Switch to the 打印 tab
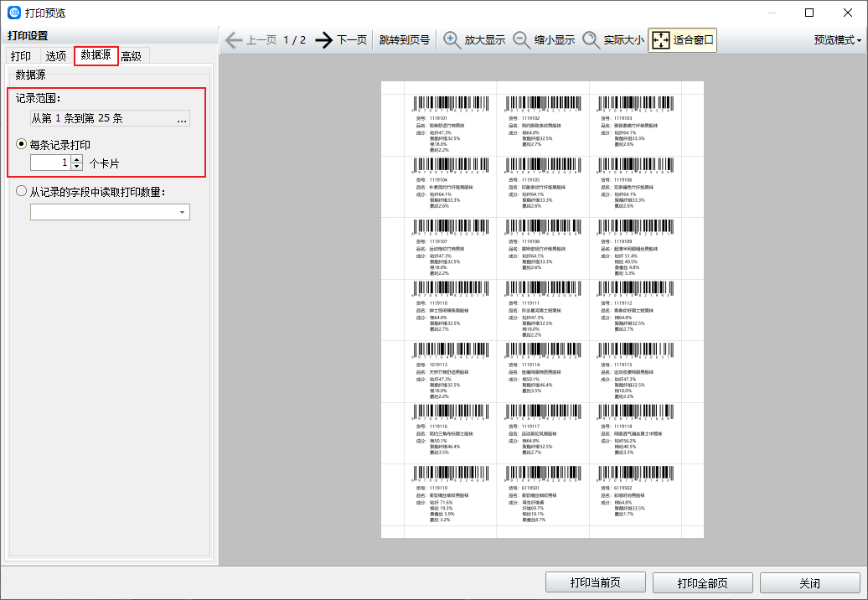The width and height of the screenshot is (868, 600). [21, 56]
